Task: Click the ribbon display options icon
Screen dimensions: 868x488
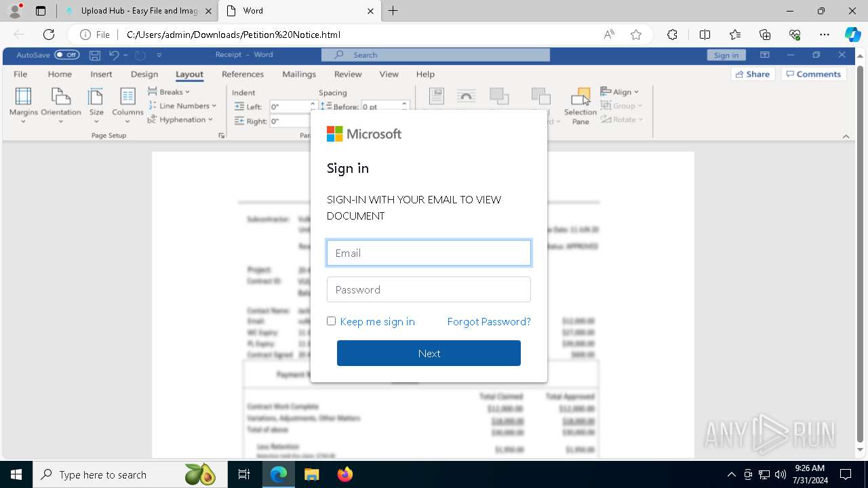Action: pyautogui.click(x=765, y=55)
